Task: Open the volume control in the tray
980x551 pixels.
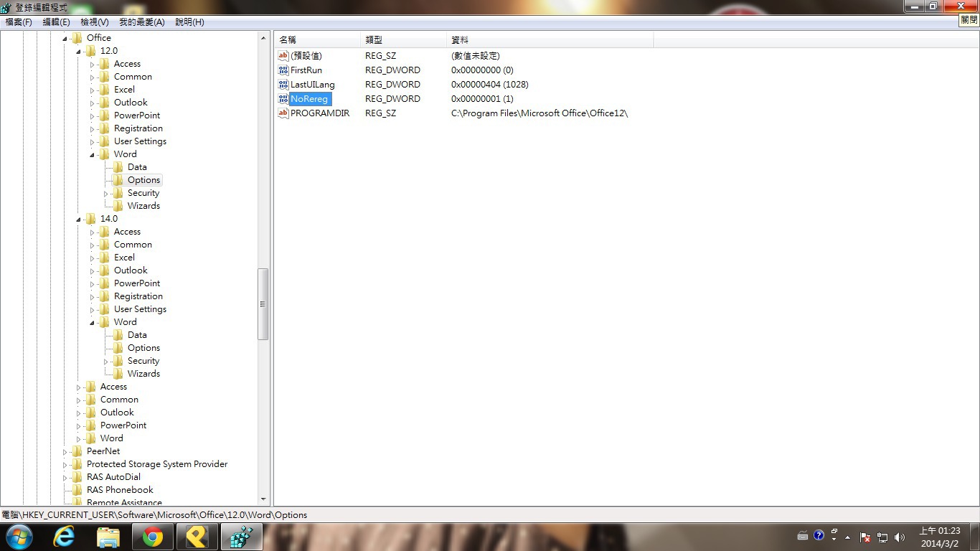Action: [900, 537]
